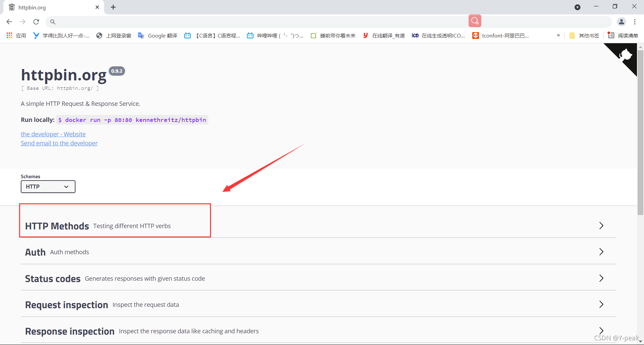Open the Iconfont-阿里巴巴 bookmark
The height and width of the screenshot is (345, 644).
click(501, 36)
